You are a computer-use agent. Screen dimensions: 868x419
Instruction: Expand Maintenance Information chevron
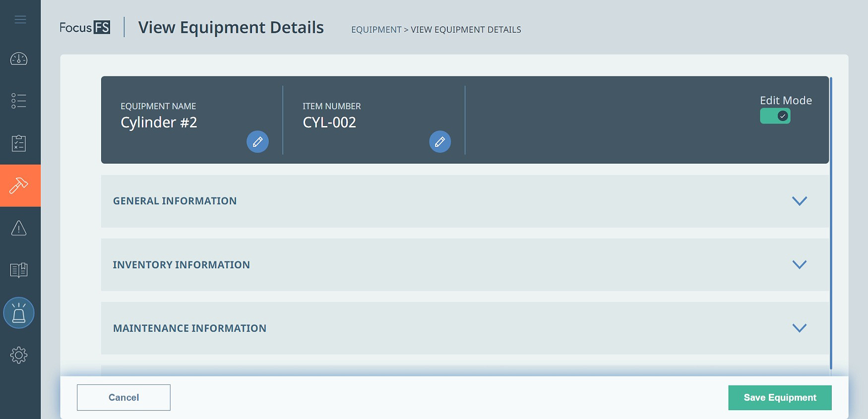[800, 328]
